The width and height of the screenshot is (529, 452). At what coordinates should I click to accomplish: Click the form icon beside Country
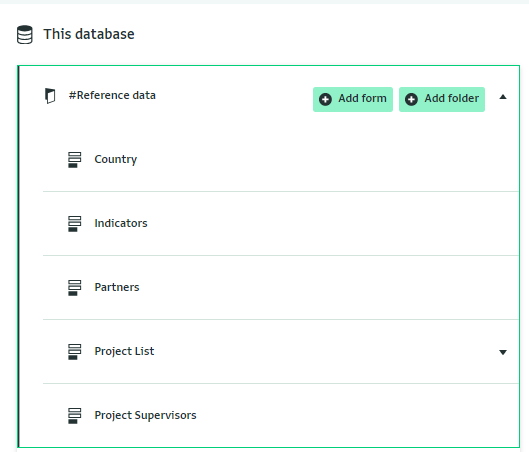[x=75, y=160]
